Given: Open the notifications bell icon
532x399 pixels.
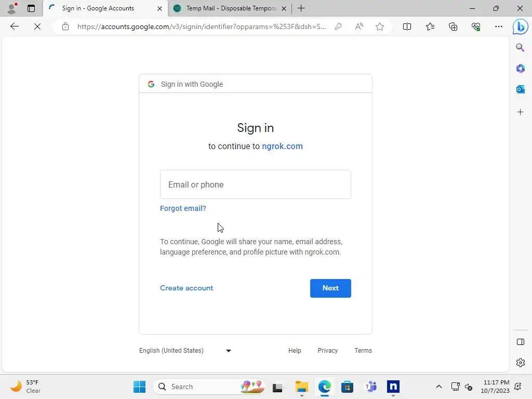Looking at the screenshot, I should [518, 387].
